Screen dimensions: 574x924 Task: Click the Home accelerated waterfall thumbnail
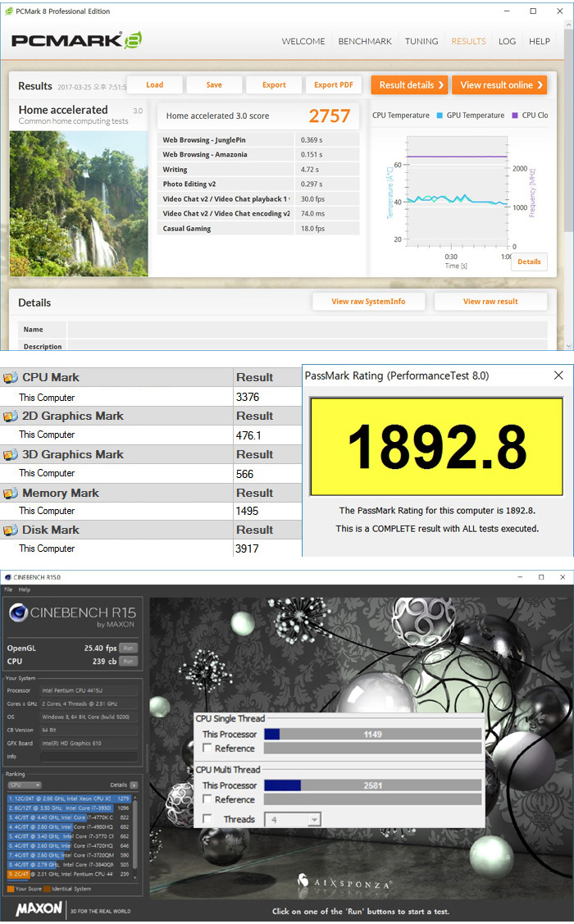(x=79, y=203)
